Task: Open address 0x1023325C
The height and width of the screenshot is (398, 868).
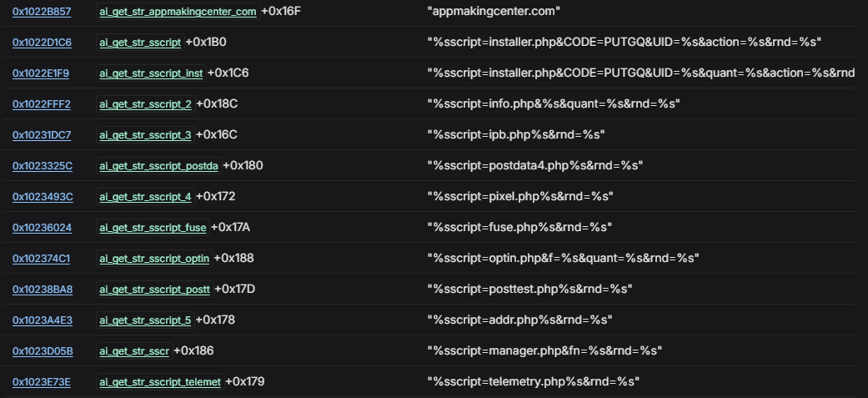Action: (x=43, y=166)
